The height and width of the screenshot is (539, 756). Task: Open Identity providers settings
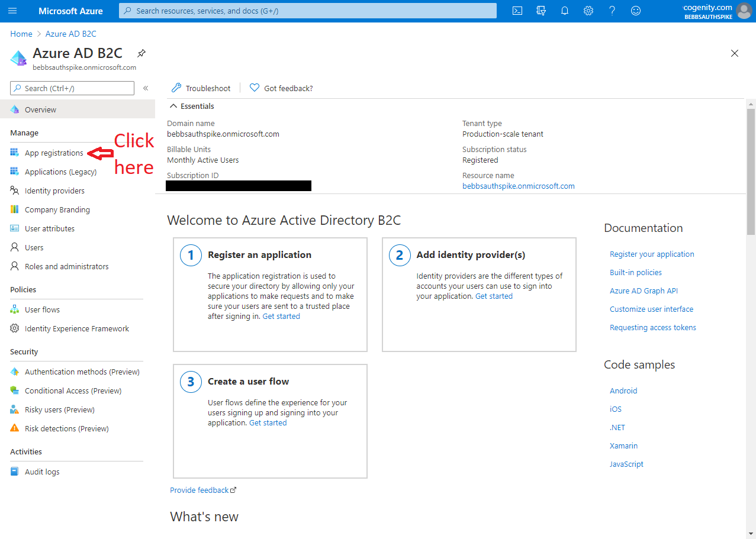click(x=53, y=190)
